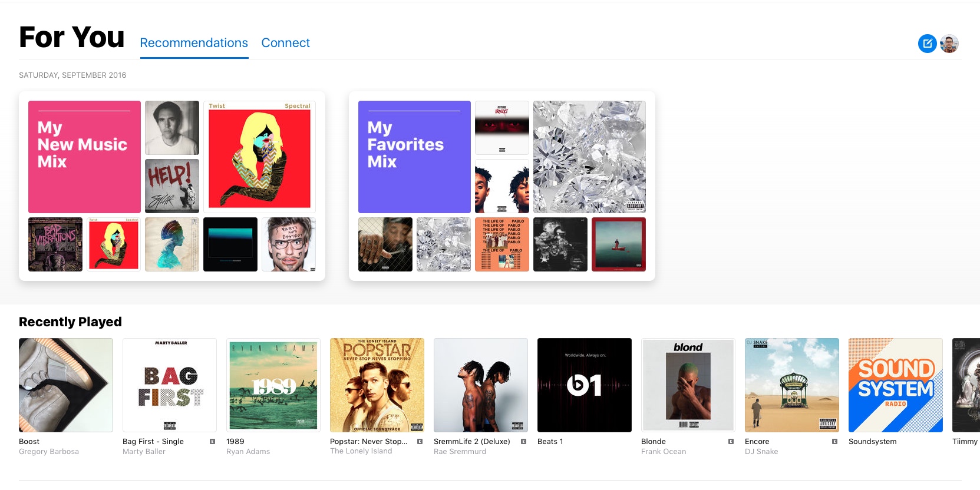Switch to the Connect tab
Viewport: 980px width, 490px height.
tap(285, 43)
